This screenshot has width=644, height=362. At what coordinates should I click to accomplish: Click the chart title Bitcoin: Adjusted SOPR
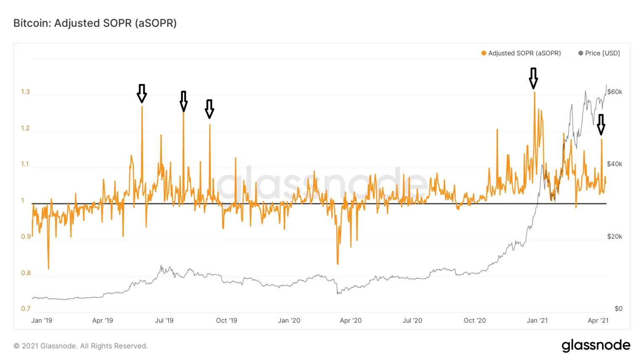95,23
